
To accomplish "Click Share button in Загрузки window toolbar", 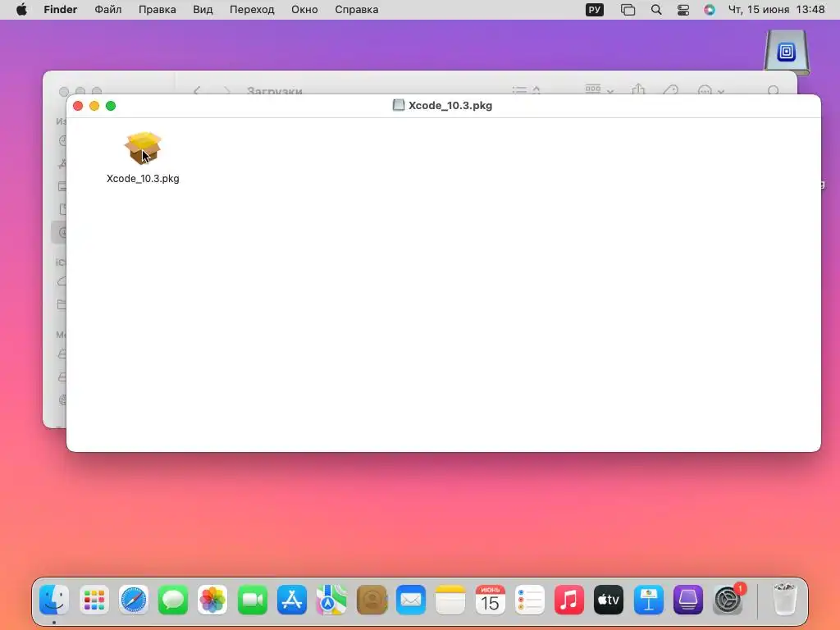I will tap(638, 89).
